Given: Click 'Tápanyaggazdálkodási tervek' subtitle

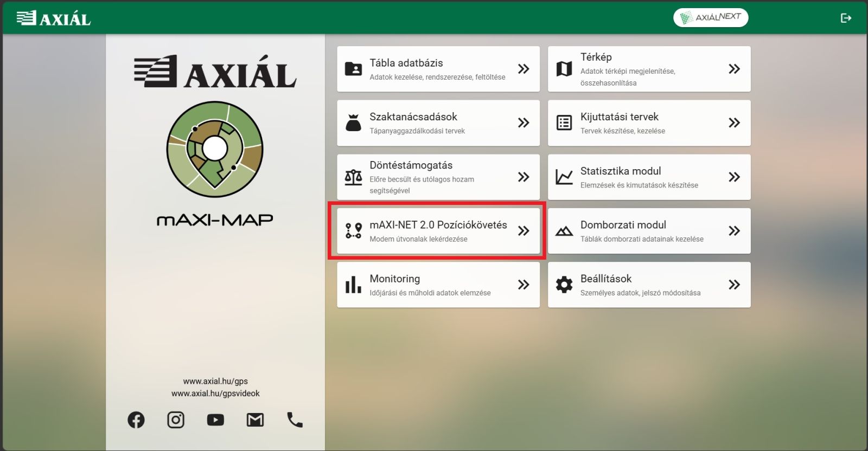Looking at the screenshot, I should pos(417,131).
